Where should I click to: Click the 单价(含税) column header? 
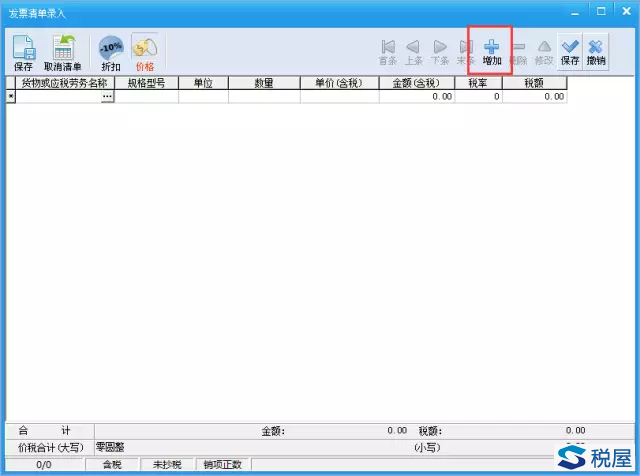(340, 83)
